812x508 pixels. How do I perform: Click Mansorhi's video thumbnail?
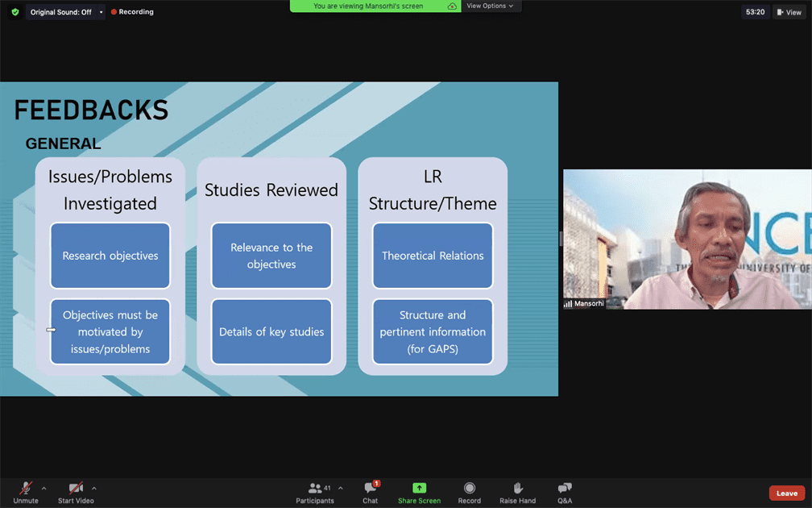687,238
